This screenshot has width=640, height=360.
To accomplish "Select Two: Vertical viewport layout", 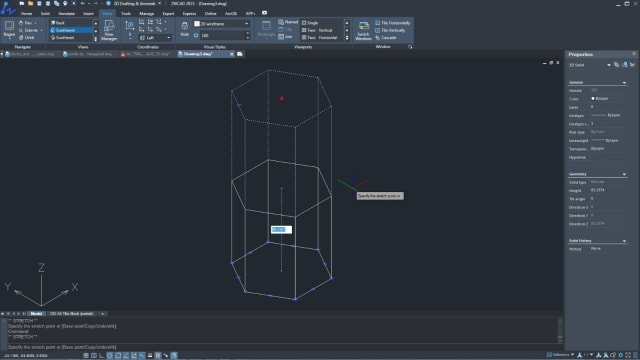I will [317, 30].
